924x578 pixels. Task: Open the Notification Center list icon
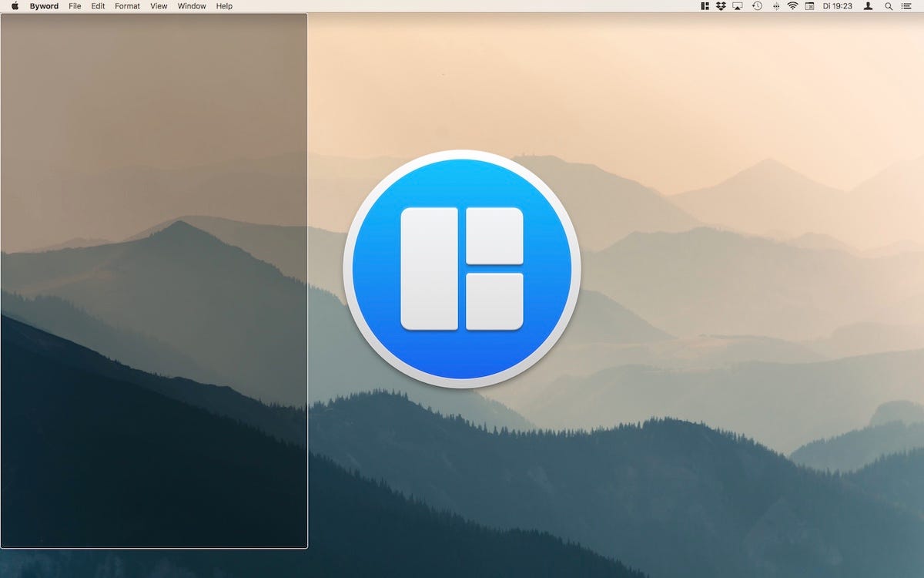tap(906, 6)
